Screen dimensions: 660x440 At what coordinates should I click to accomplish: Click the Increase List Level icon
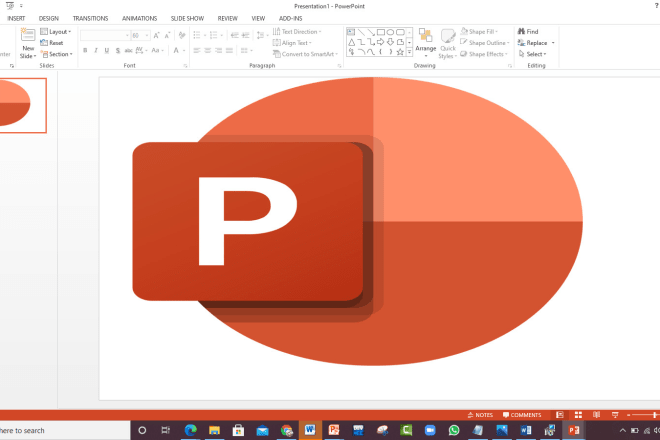coord(245,35)
